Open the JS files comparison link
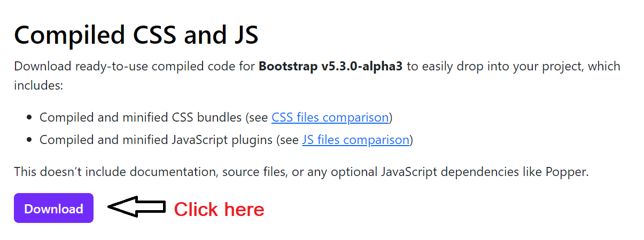 coord(355,140)
